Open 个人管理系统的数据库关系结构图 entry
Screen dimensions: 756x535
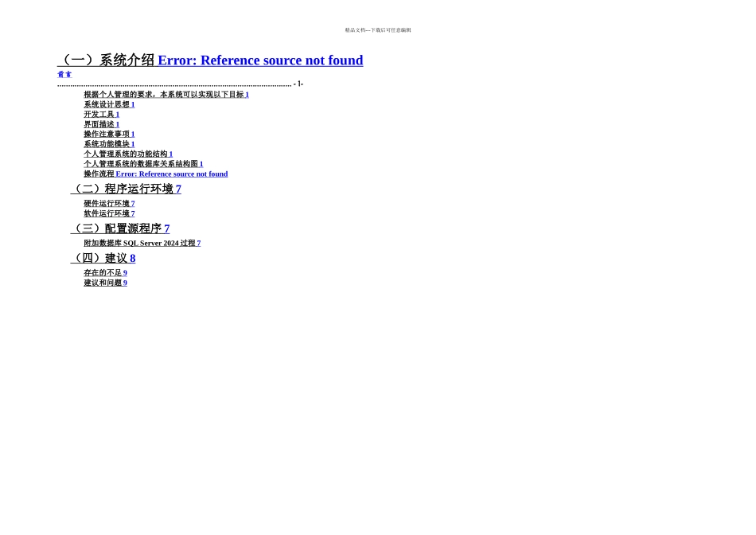144,164
